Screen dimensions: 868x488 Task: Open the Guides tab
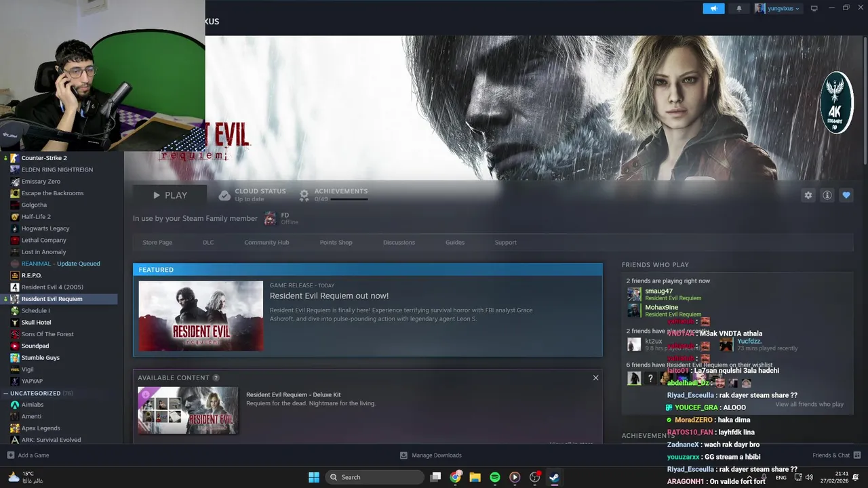click(x=455, y=242)
